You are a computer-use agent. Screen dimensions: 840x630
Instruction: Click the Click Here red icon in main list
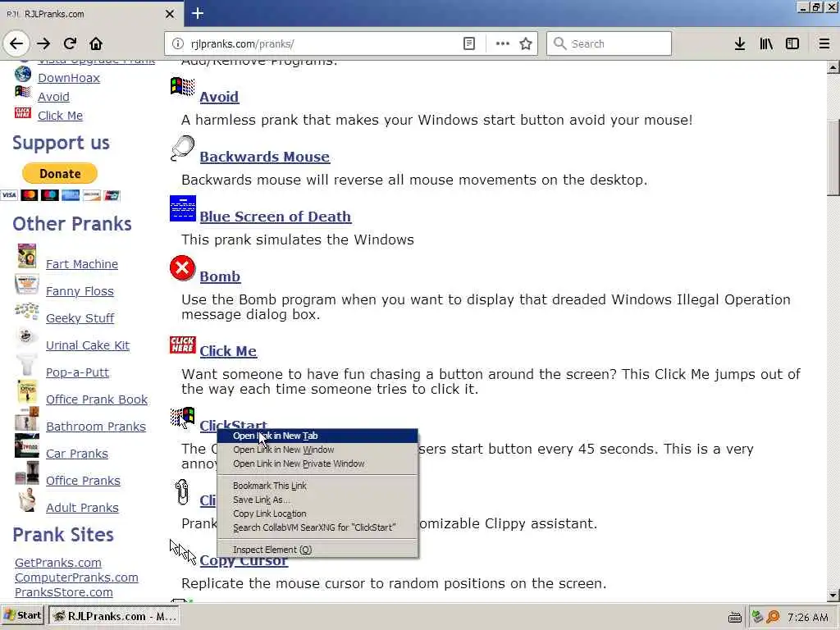[x=183, y=345]
